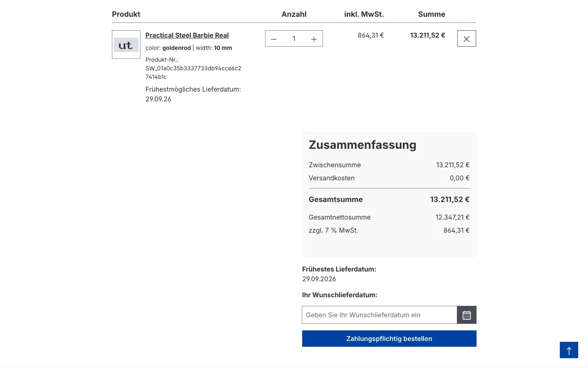Screen dimensions: 588x368
Task: Click the product row sum 13.211,52 €
Action: point(428,36)
